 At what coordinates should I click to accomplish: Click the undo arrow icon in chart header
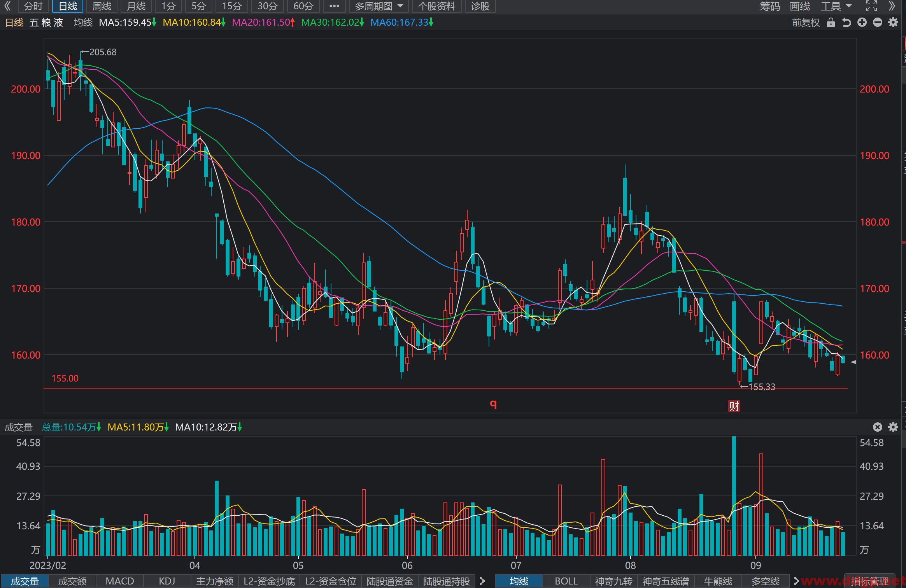(846, 23)
